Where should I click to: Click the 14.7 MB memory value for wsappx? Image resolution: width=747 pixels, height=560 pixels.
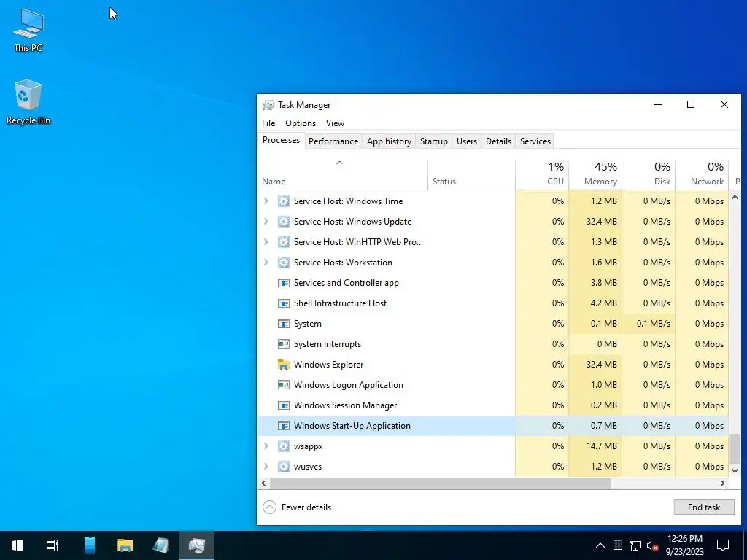point(601,446)
